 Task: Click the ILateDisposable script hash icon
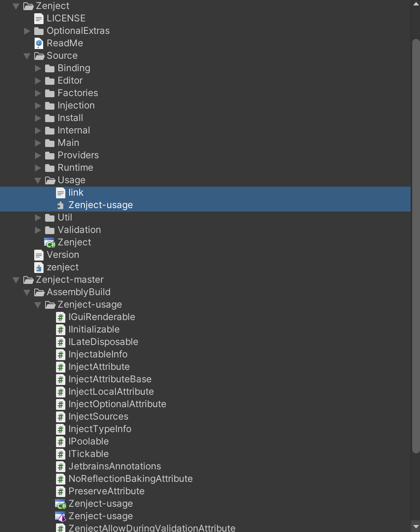61,342
